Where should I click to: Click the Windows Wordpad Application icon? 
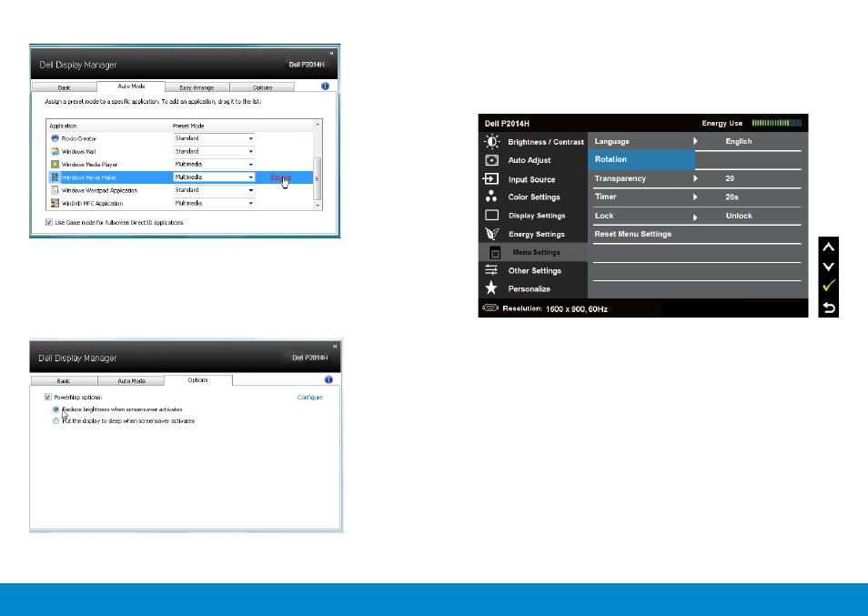pos(55,190)
